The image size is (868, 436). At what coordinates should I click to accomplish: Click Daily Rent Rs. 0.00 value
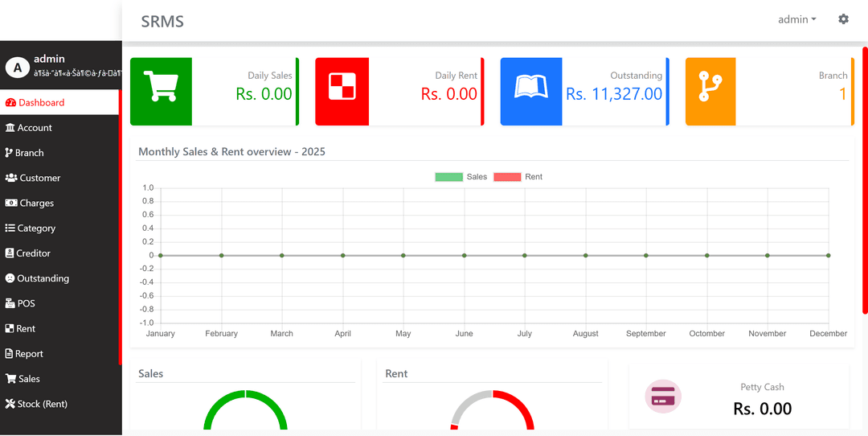tap(449, 93)
